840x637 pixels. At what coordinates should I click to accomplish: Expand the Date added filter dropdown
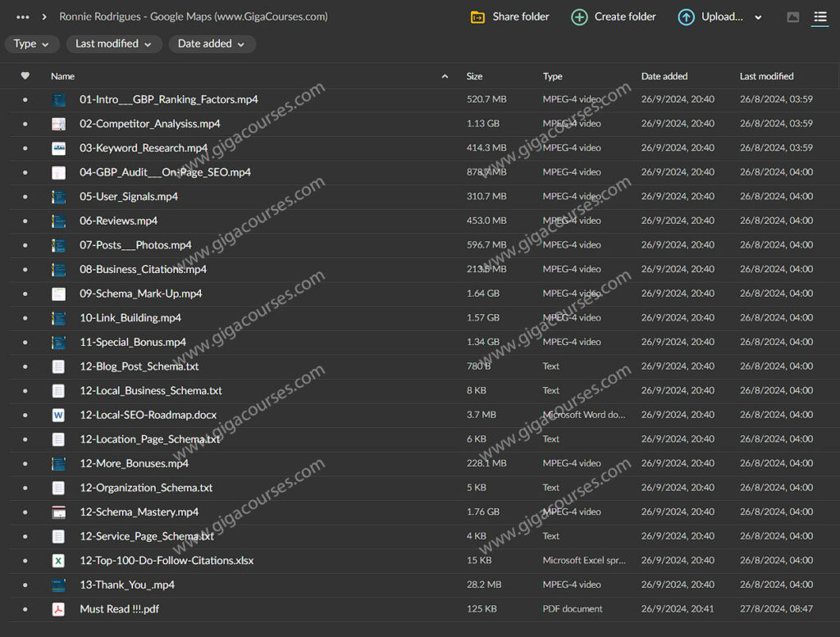pyautogui.click(x=212, y=44)
